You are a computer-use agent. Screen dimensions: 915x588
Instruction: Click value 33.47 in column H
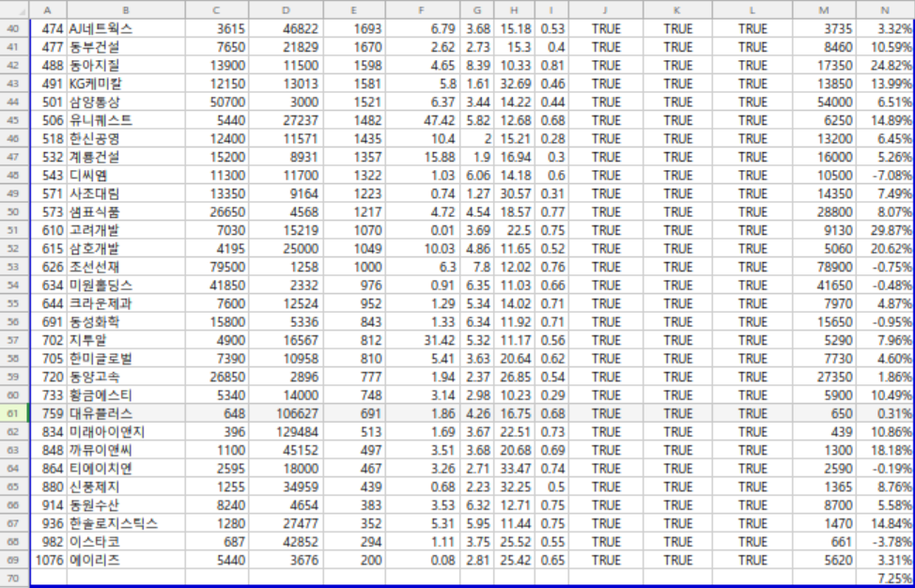point(514,469)
